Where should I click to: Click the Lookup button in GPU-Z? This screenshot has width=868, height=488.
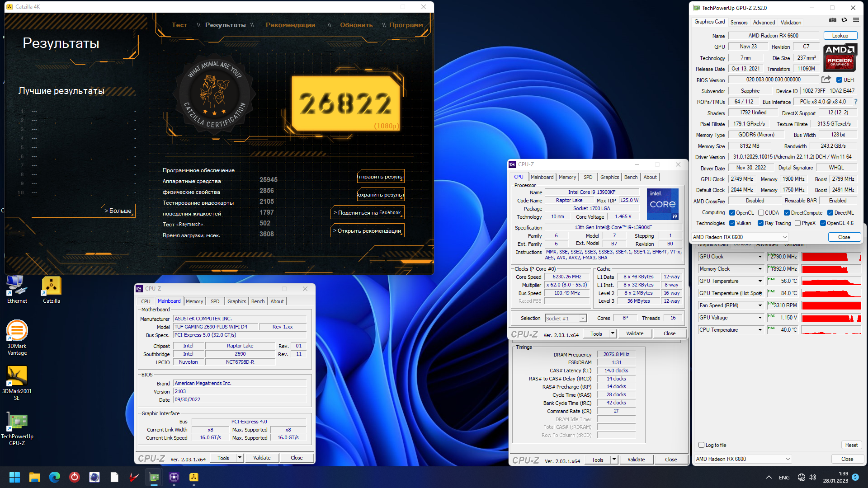coord(840,36)
